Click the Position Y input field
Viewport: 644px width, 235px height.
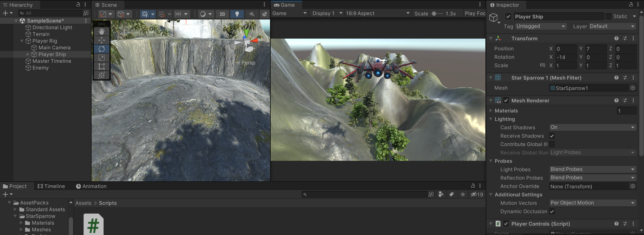pos(596,49)
